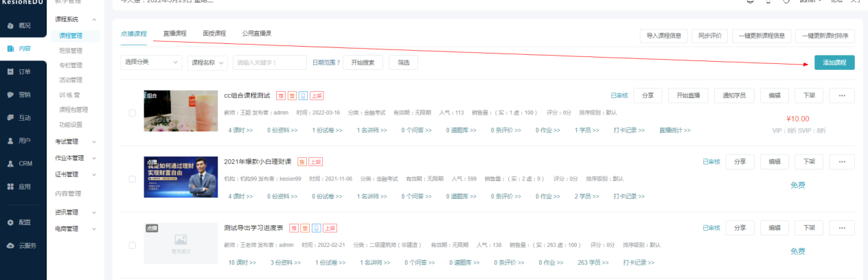This screenshot has width=868, height=280.
Task: Open the 选择分类 category dropdown
Action: click(x=151, y=62)
